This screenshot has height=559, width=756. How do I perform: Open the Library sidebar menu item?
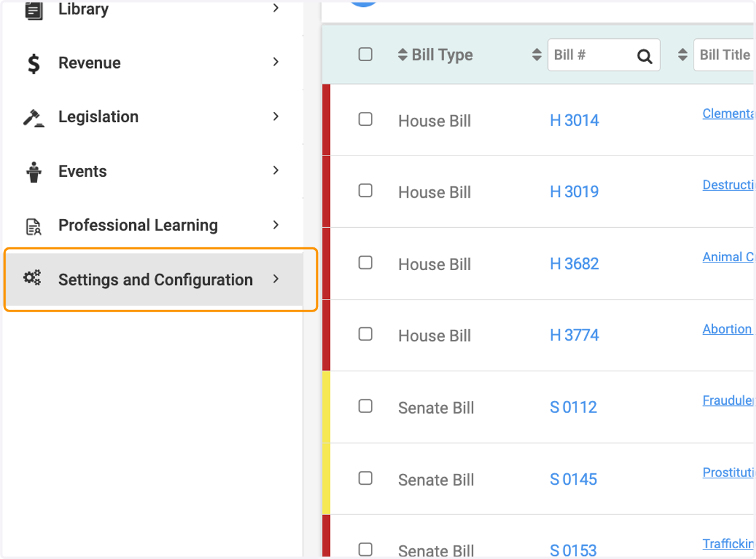point(154,10)
